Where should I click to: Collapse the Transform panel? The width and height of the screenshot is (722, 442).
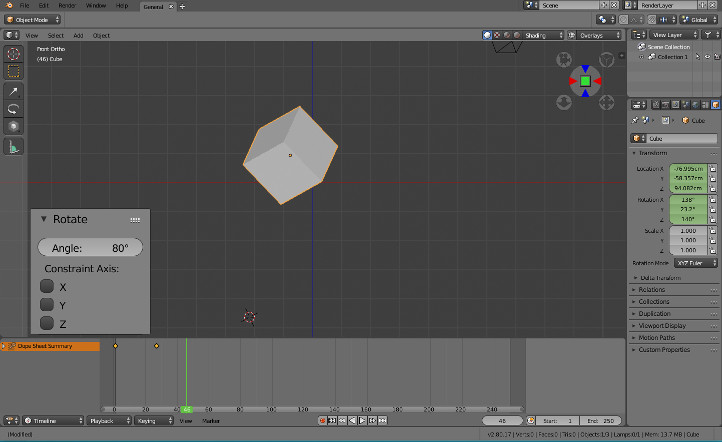[634, 153]
